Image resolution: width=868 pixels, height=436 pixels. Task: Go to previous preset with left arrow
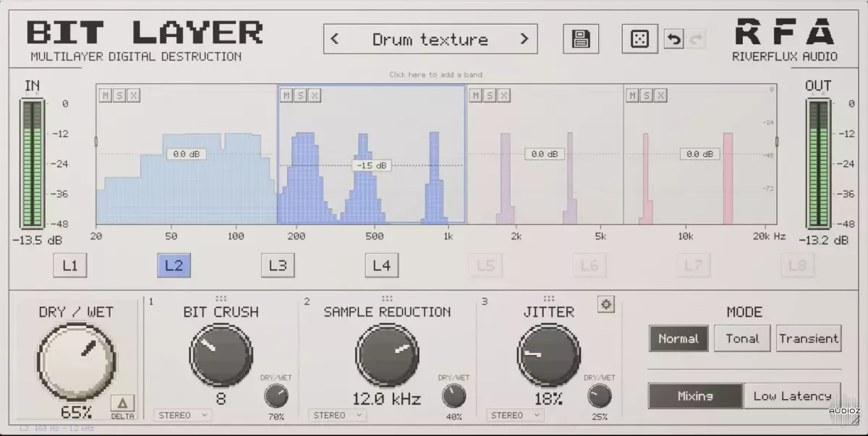[x=334, y=39]
